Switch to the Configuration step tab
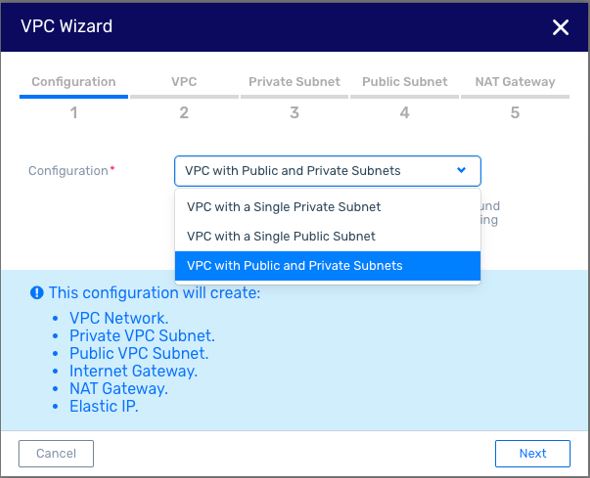The width and height of the screenshot is (590, 478). (74, 82)
